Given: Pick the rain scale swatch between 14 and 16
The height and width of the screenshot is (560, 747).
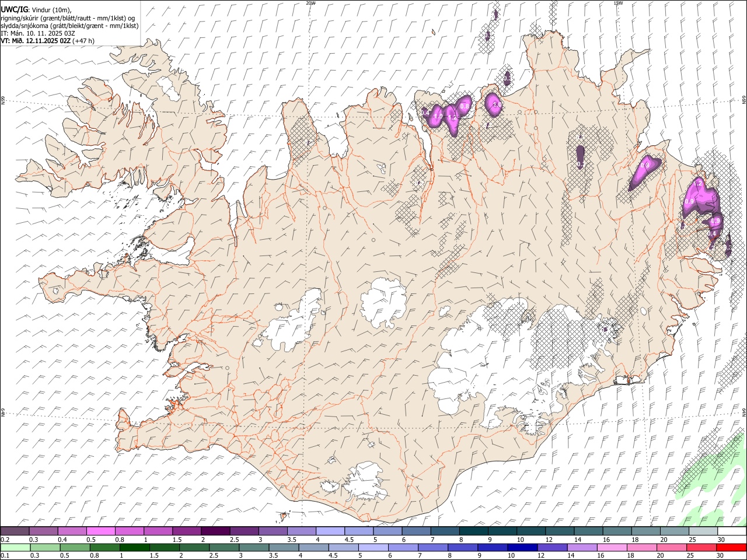Looking at the screenshot, I should 582,547.
